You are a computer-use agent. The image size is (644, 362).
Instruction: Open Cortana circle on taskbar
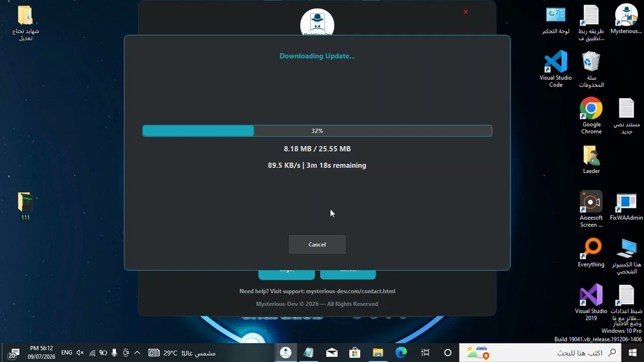pyautogui.click(x=447, y=353)
